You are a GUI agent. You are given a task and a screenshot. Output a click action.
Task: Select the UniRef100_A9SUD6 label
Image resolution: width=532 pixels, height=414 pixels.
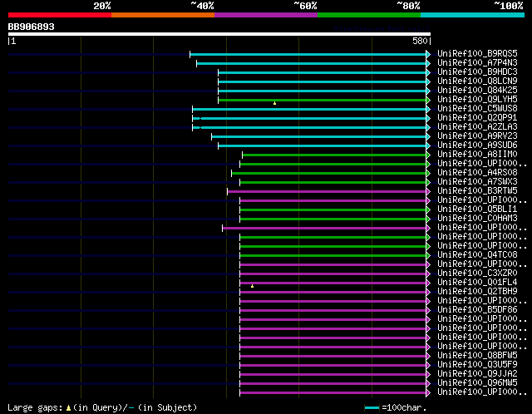(x=477, y=145)
